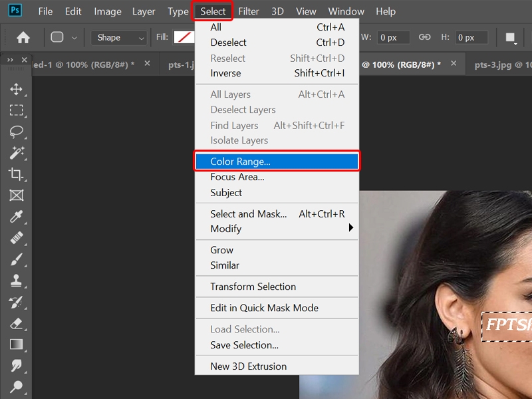Toggle the link between width and height

coord(424,37)
